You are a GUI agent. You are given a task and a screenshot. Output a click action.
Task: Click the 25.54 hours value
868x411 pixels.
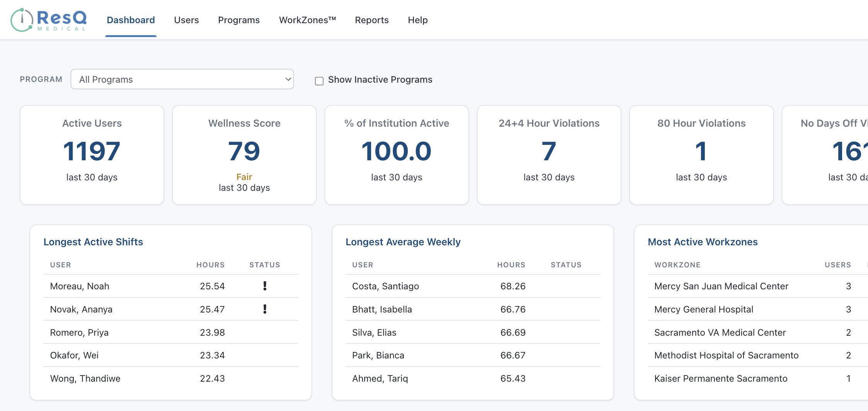click(212, 286)
